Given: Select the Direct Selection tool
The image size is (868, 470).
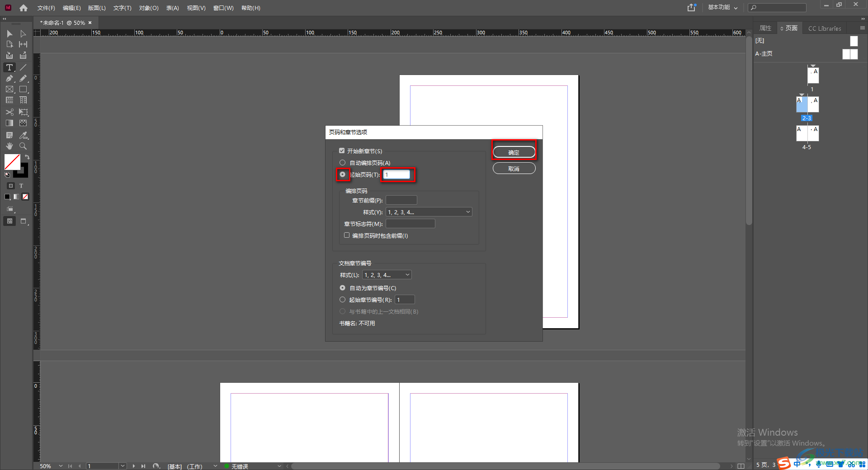Looking at the screenshot, I should 23,34.
